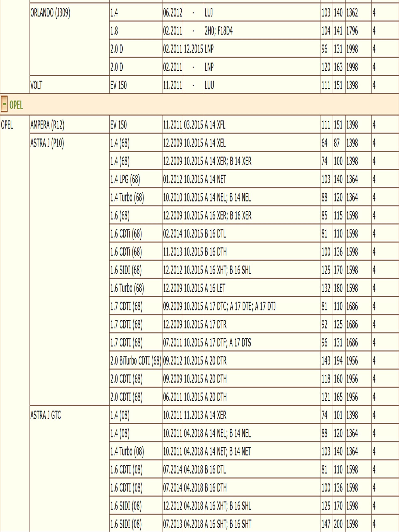Click the 2.0 BiTurbo CDTI (68) engine cell

click(x=136, y=361)
